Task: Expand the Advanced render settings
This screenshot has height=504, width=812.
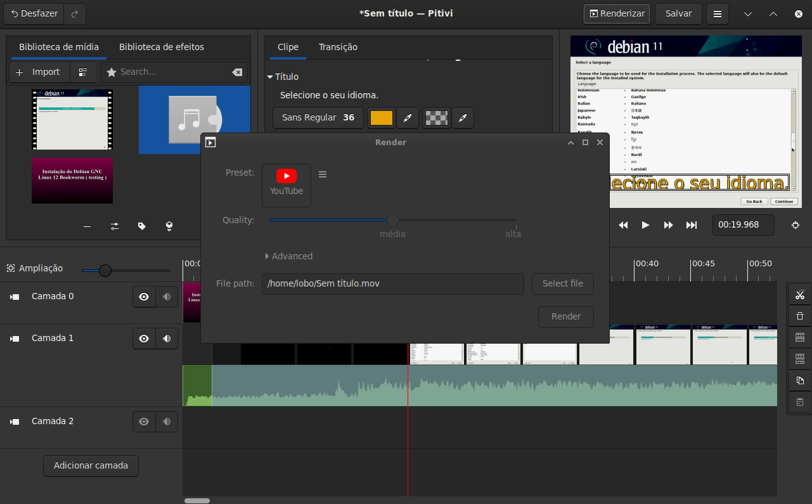Action: click(289, 256)
